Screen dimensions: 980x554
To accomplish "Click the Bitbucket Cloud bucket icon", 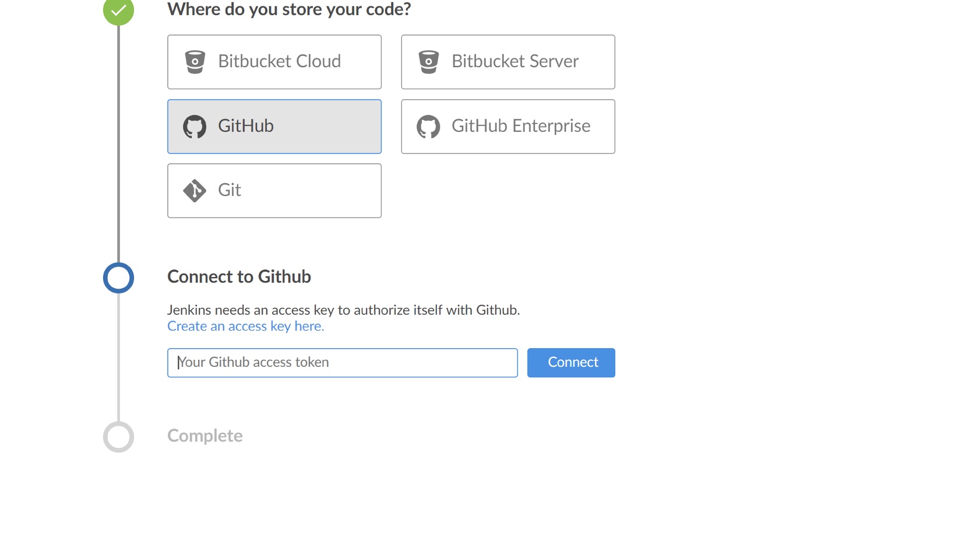I will point(195,62).
